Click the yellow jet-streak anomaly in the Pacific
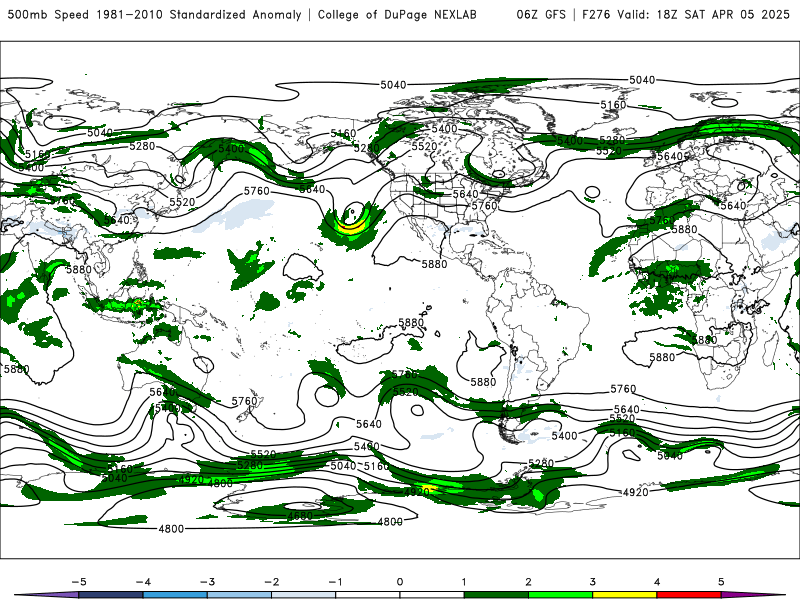The width and height of the screenshot is (800, 600). (x=352, y=227)
